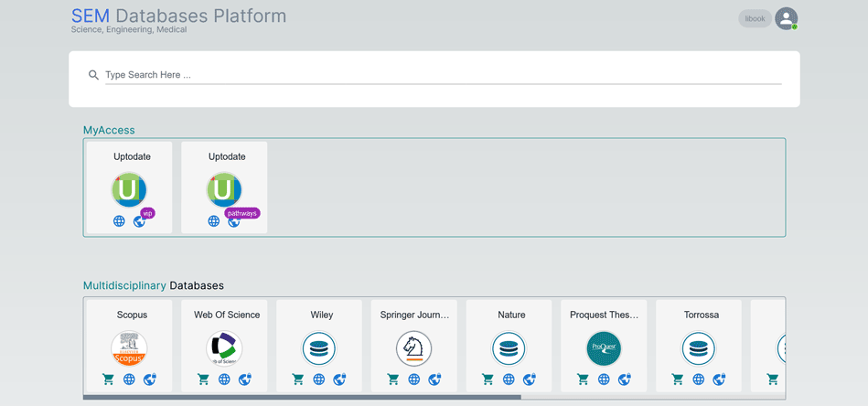Click the Torrossa database logo
Screen dimensions: 868x406
[699, 348]
